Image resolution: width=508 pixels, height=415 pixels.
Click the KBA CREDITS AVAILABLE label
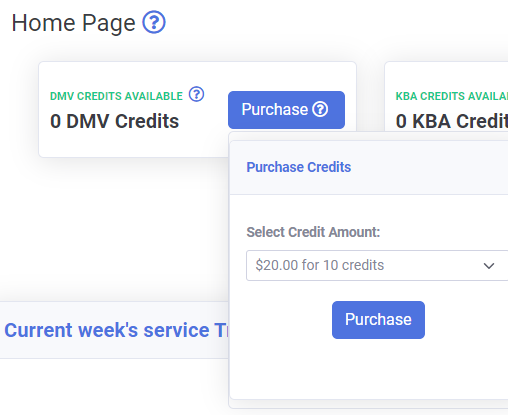point(452,96)
